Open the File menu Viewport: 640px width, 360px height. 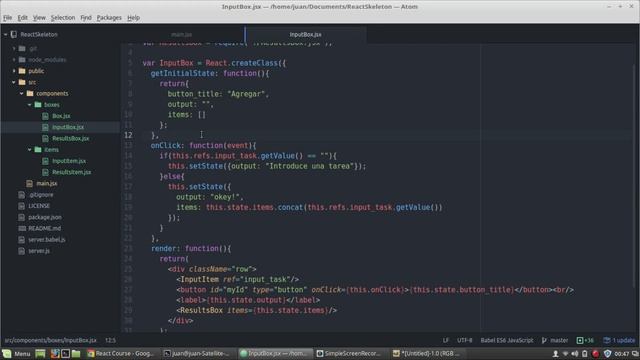pos(7,18)
